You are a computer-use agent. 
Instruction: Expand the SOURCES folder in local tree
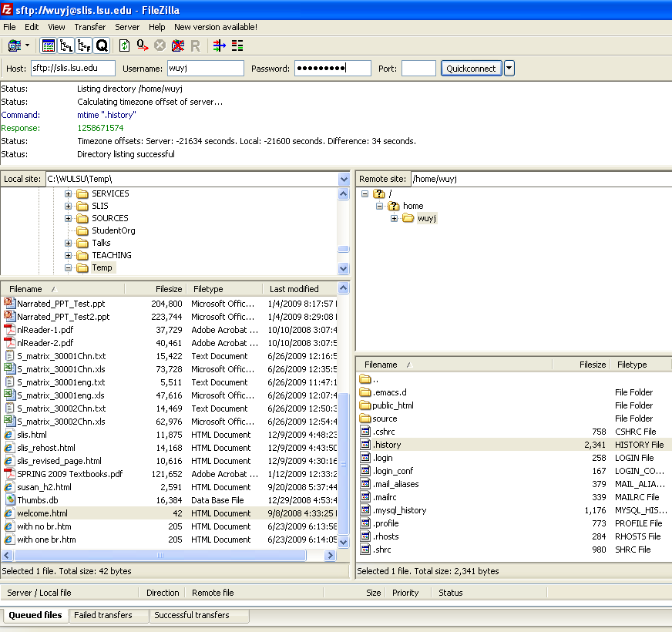coord(68,219)
